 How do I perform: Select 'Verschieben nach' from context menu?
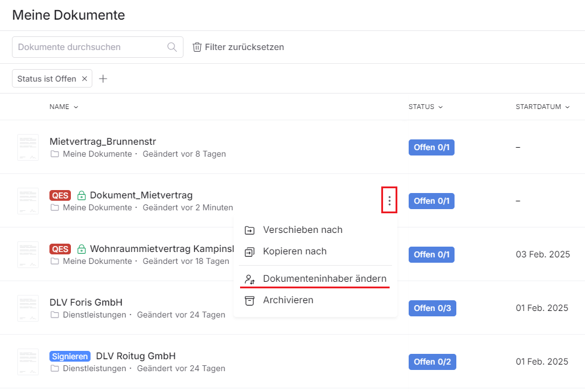click(x=303, y=230)
